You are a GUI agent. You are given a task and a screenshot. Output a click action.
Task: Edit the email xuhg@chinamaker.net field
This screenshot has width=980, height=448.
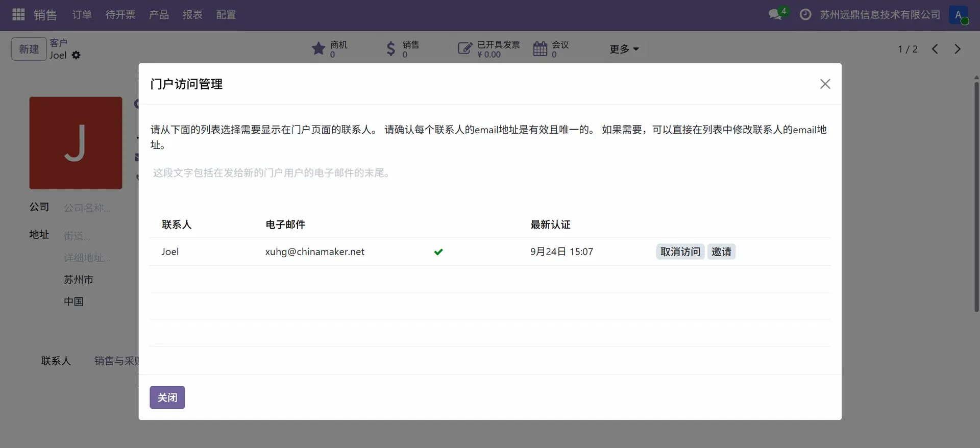click(x=315, y=252)
